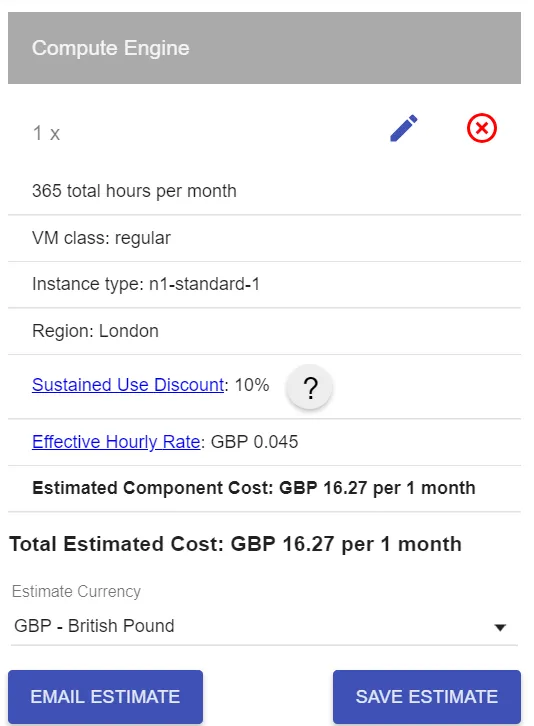The width and height of the screenshot is (534, 726).
Task: Click the Region: London row
Action: click(264, 331)
